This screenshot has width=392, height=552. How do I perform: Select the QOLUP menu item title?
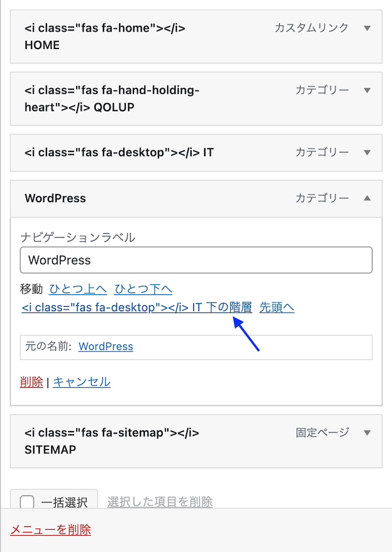click(x=112, y=99)
